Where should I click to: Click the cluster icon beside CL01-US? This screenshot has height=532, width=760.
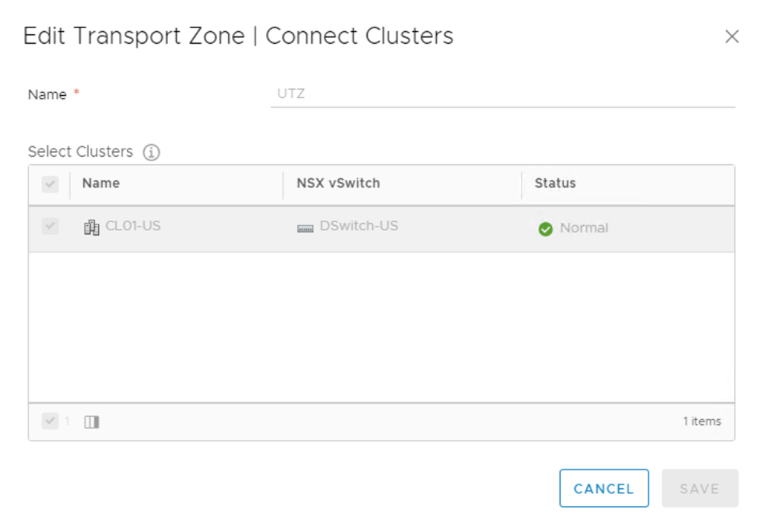coord(91,227)
